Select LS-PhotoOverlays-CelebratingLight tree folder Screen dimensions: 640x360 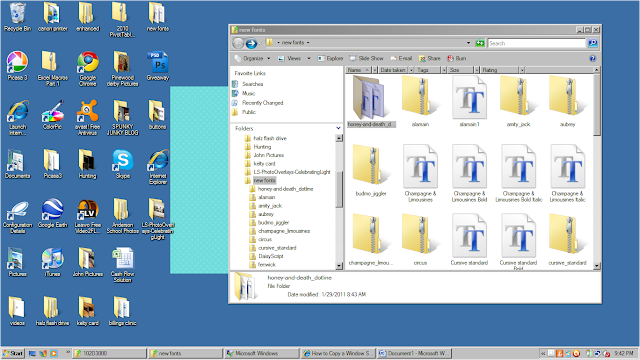pyautogui.click(x=291, y=172)
